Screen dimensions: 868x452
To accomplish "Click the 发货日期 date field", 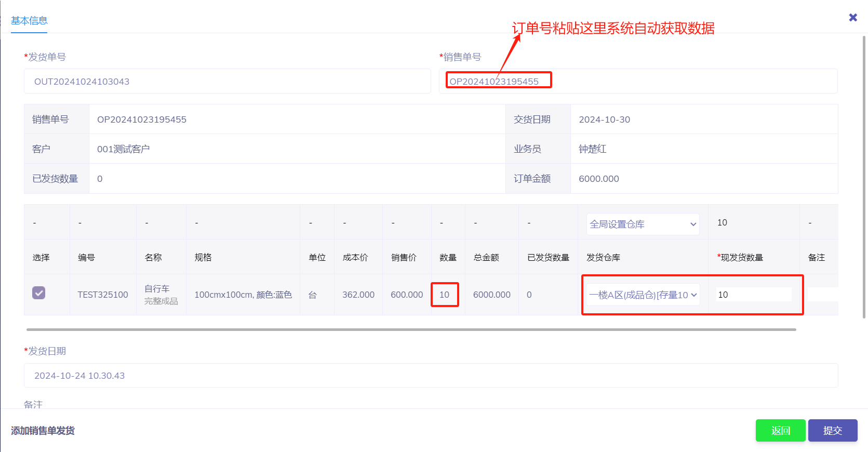I will tap(430, 376).
